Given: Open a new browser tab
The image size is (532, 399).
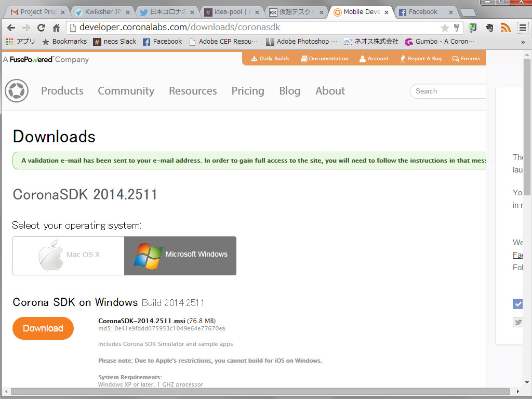Looking at the screenshot, I should (x=468, y=13).
